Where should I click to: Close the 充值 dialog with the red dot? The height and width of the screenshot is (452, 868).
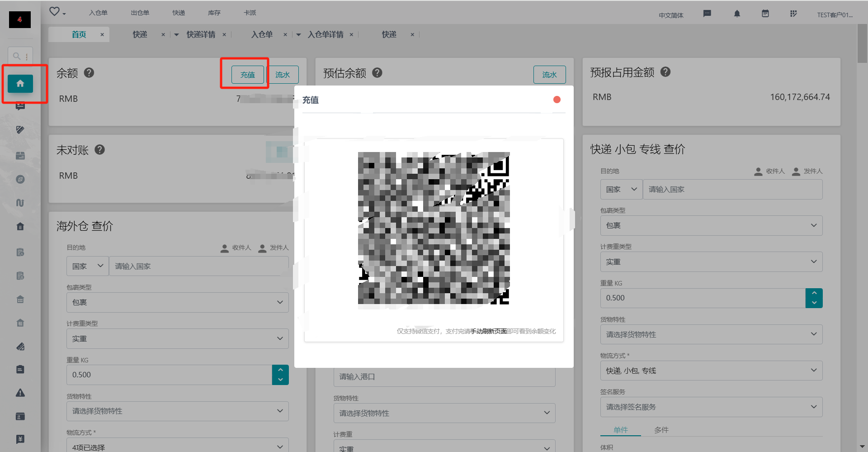click(x=557, y=100)
